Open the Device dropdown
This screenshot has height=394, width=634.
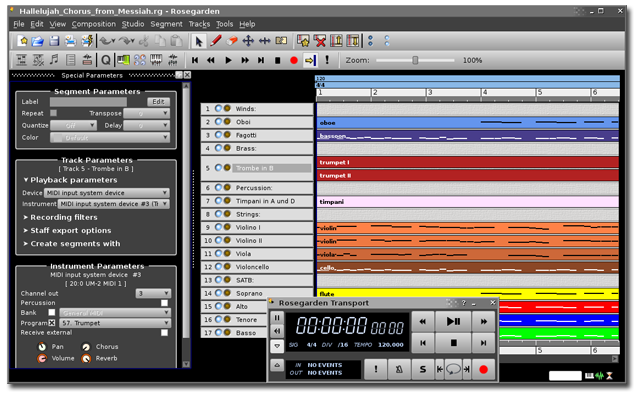(106, 193)
